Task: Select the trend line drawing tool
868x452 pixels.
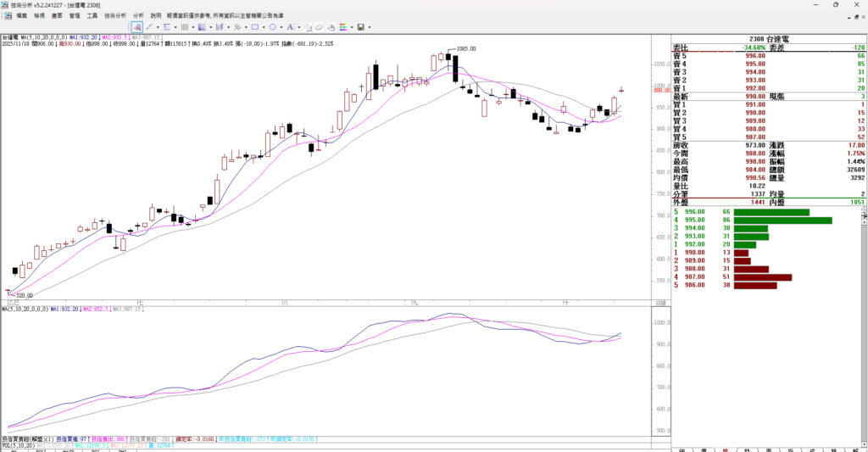Action: [149, 27]
